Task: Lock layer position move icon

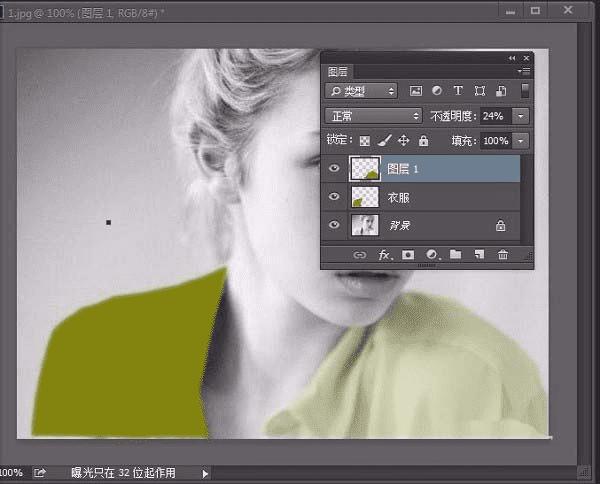Action: (x=404, y=140)
